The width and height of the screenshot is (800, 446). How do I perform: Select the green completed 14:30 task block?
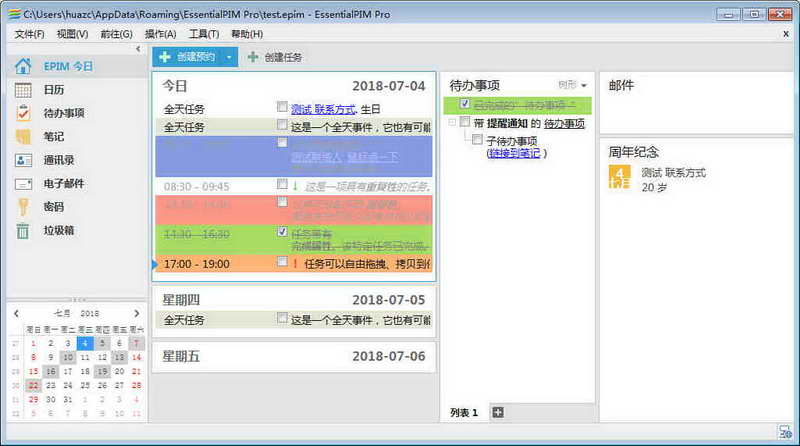pyautogui.click(x=294, y=240)
